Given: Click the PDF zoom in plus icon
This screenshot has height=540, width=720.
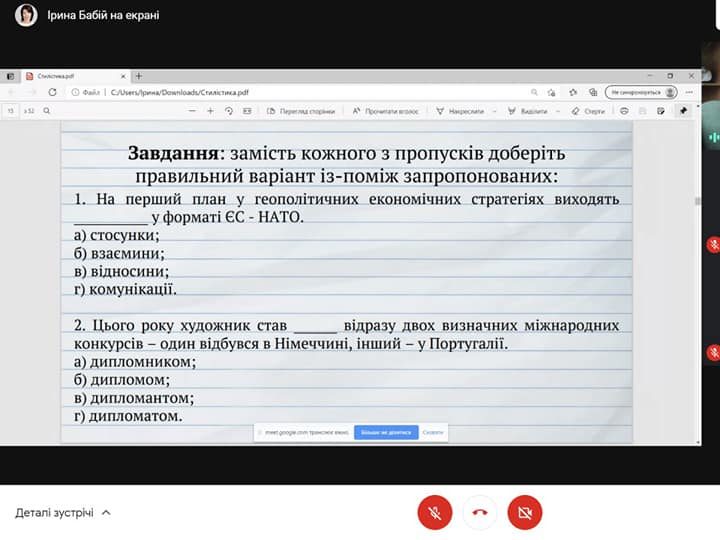Looking at the screenshot, I should coord(210,111).
